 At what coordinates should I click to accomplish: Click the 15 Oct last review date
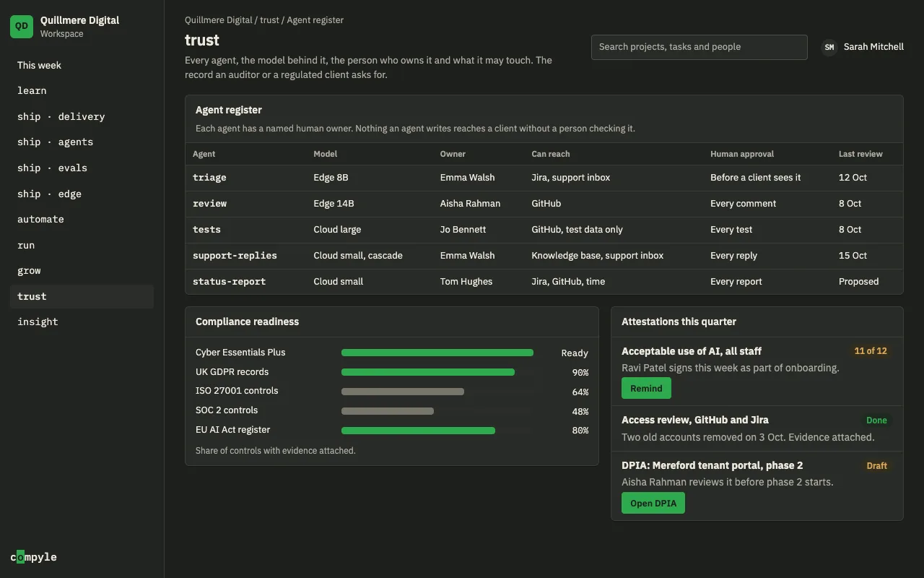click(853, 256)
